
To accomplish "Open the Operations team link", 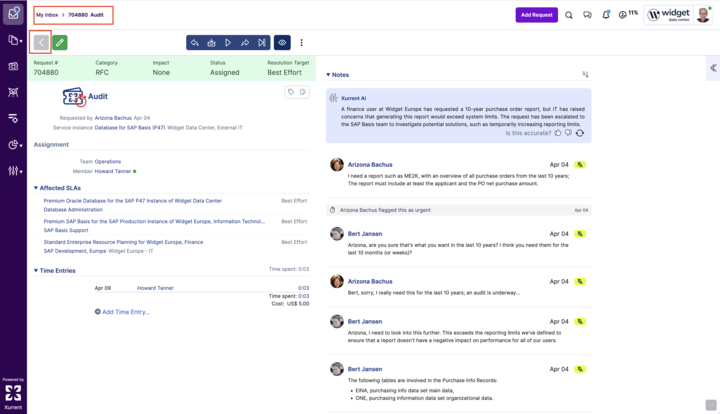I will point(108,162).
